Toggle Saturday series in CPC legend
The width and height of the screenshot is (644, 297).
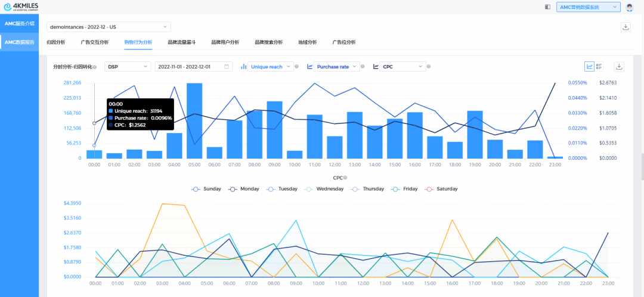click(441, 189)
